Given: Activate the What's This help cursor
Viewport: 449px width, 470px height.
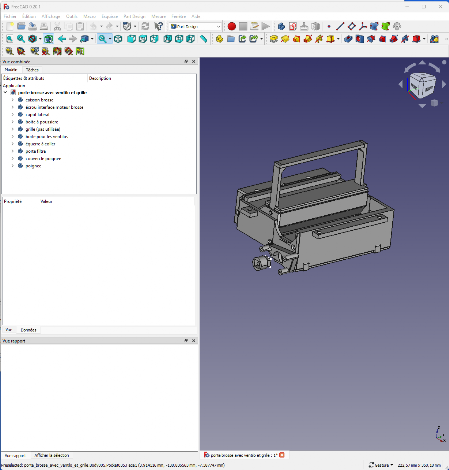Looking at the screenshot, I should [x=159, y=26].
